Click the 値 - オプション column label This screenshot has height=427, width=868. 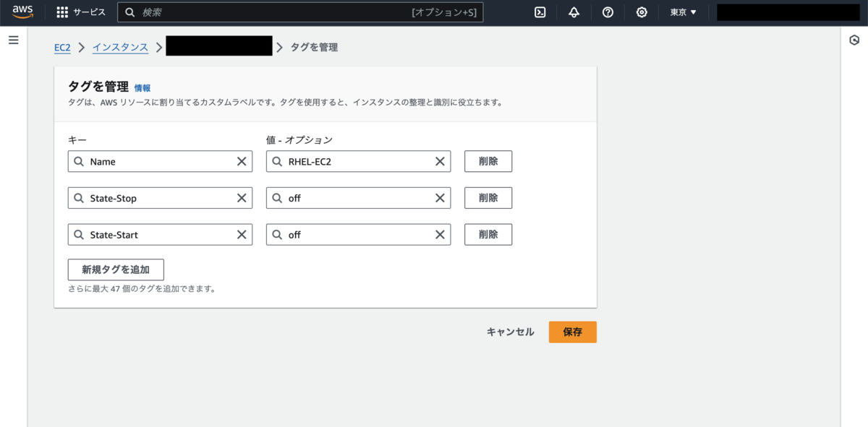(x=299, y=139)
